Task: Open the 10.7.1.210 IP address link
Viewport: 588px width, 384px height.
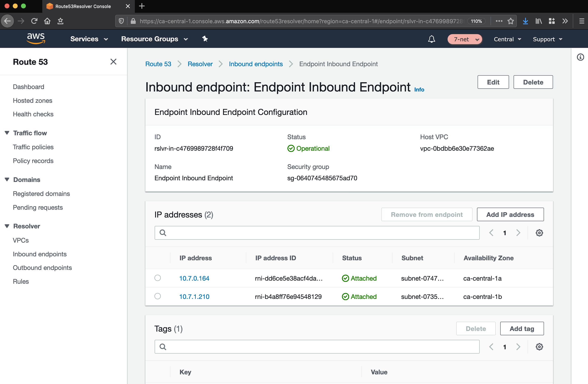Action: (x=194, y=296)
